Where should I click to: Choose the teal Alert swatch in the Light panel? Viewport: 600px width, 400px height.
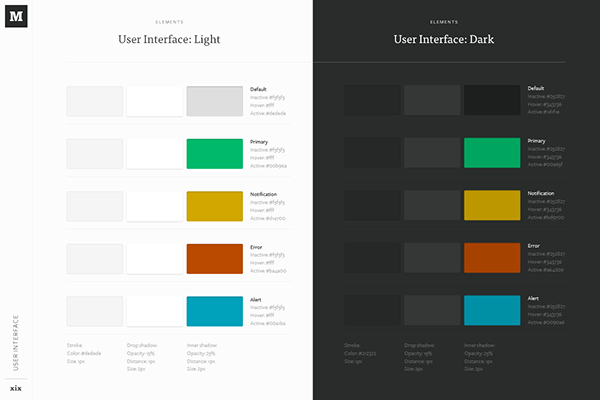coord(215,310)
